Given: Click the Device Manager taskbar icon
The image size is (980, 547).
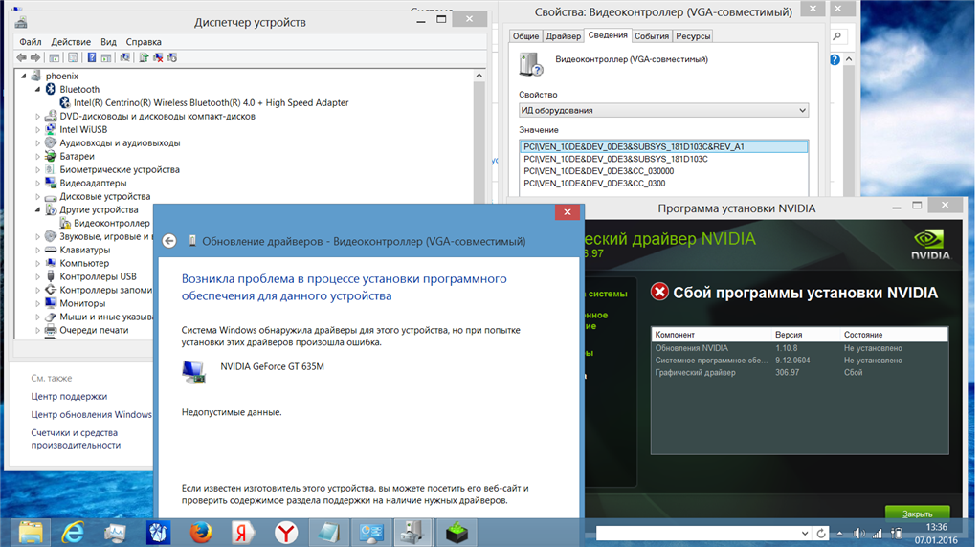Looking at the screenshot, I should pyautogui.click(x=413, y=533).
